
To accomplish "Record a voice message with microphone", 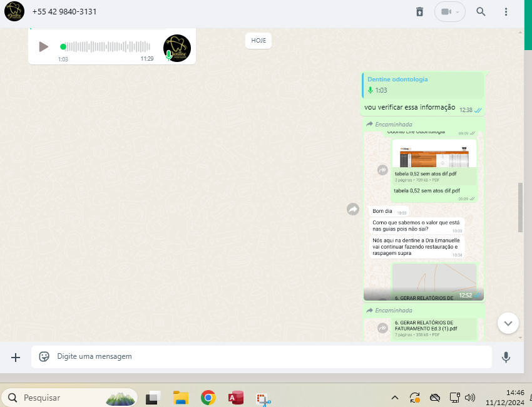I will click(506, 357).
